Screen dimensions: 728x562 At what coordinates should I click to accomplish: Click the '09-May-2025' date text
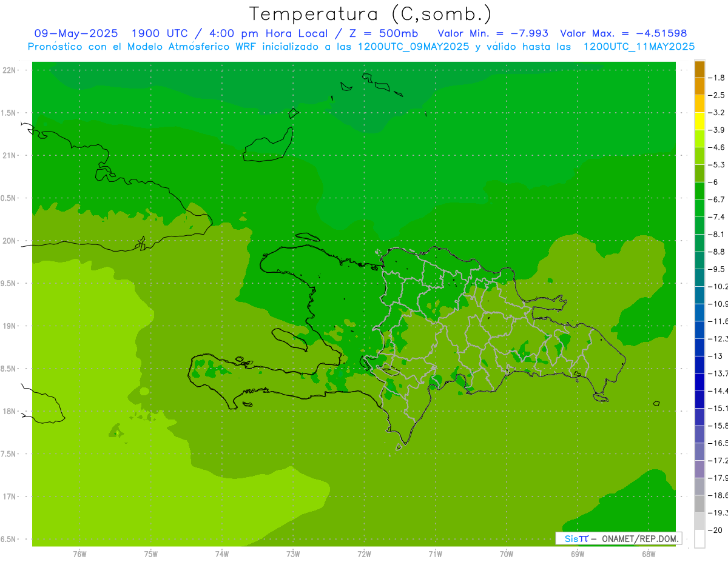point(76,33)
